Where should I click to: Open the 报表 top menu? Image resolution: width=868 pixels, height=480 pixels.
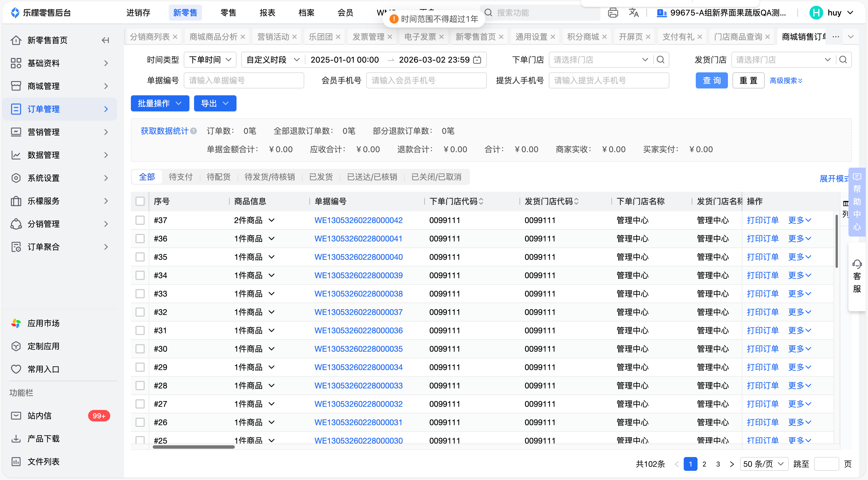(x=267, y=13)
